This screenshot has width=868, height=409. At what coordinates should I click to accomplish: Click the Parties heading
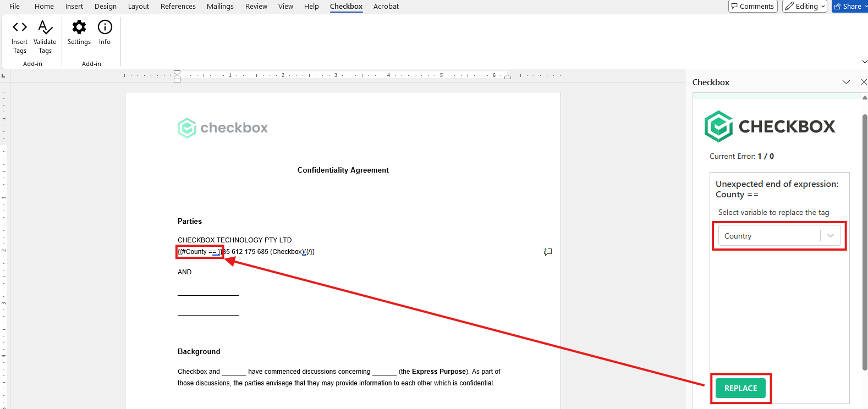point(190,221)
